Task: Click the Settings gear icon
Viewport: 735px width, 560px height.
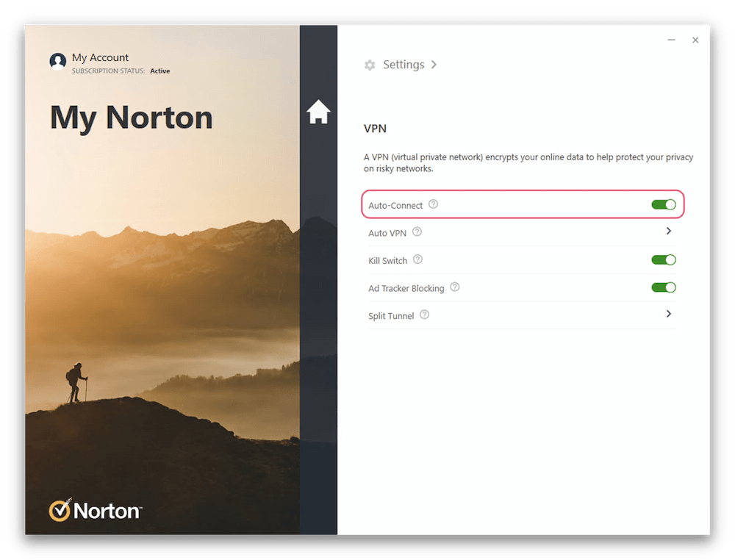Action: click(x=370, y=65)
